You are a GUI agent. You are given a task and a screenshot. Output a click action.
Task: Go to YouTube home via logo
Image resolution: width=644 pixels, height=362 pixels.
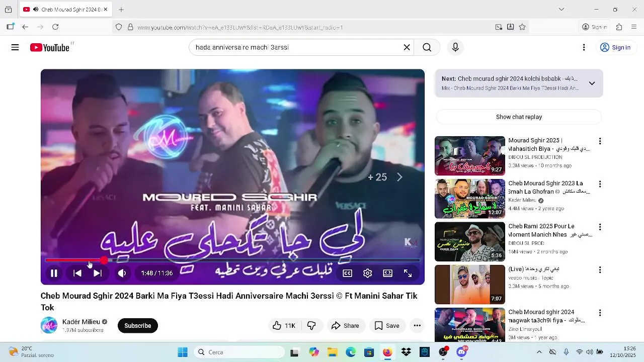(50, 47)
